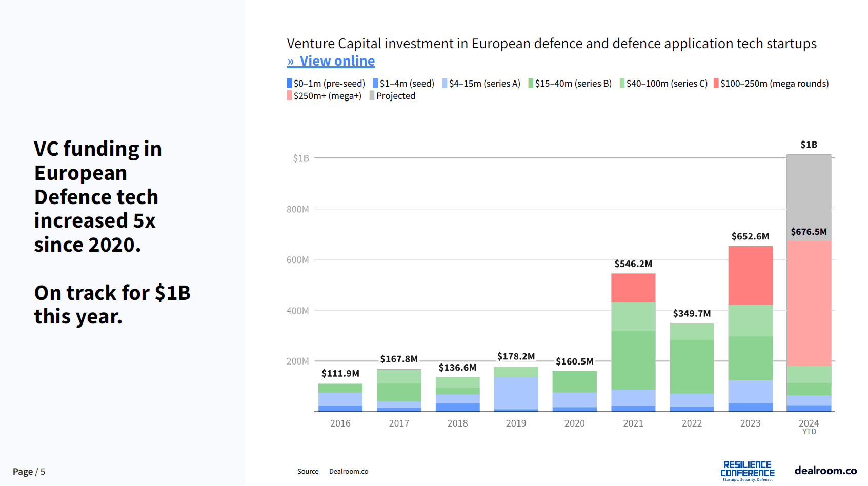Click the $100–250m (mega rounds) legend swatch
This screenshot has width=868, height=486.
click(716, 84)
